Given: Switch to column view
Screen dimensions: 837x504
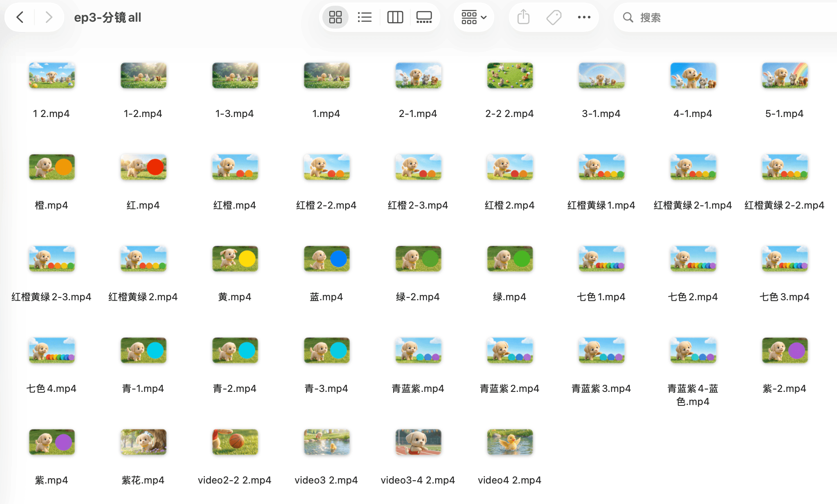Looking at the screenshot, I should (x=395, y=17).
